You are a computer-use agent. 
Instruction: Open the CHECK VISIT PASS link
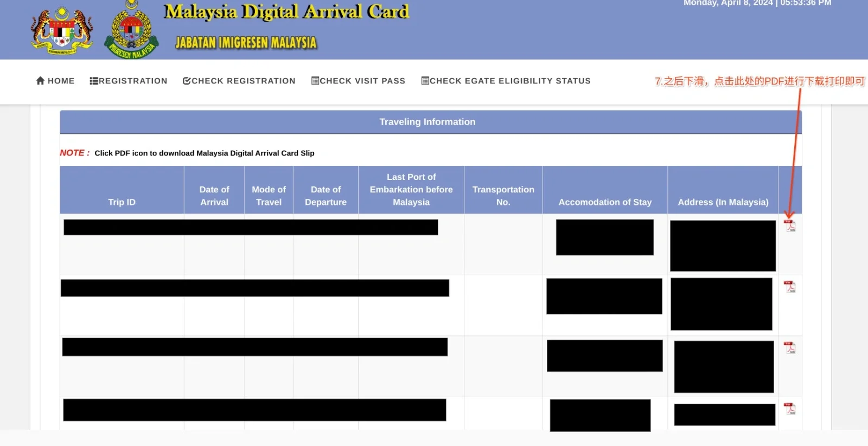[358, 81]
